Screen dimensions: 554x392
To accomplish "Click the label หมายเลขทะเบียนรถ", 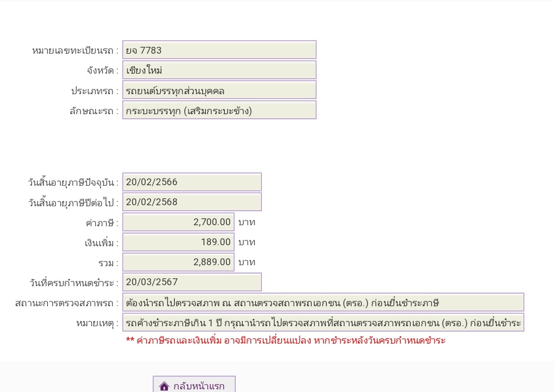I will coord(75,51).
